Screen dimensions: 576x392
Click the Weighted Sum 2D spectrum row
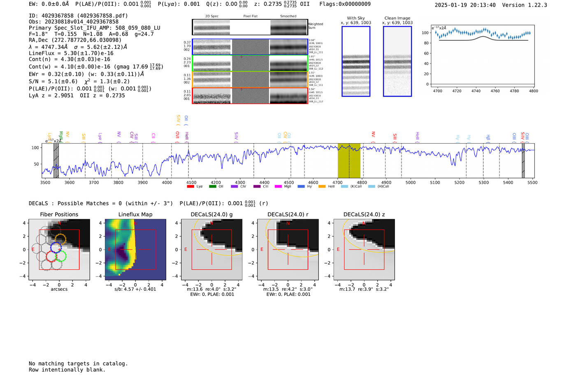coord(250,27)
